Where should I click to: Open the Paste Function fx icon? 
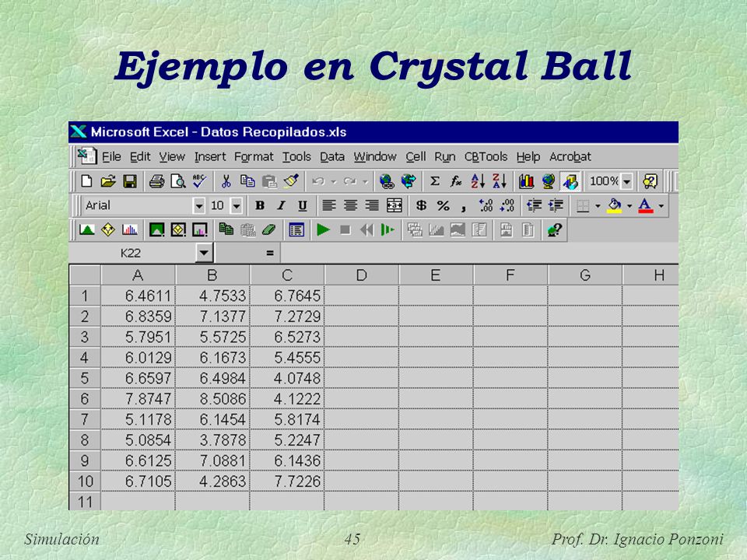pyautogui.click(x=456, y=181)
